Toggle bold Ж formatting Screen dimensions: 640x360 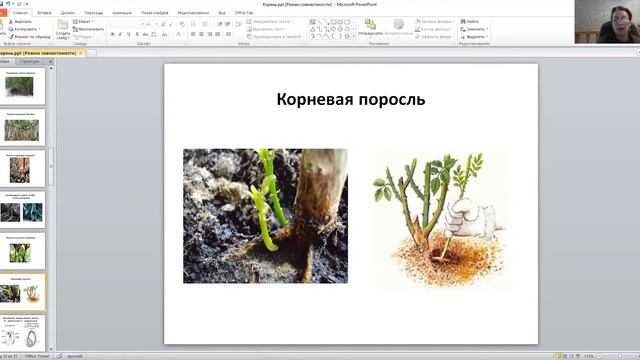(112, 34)
